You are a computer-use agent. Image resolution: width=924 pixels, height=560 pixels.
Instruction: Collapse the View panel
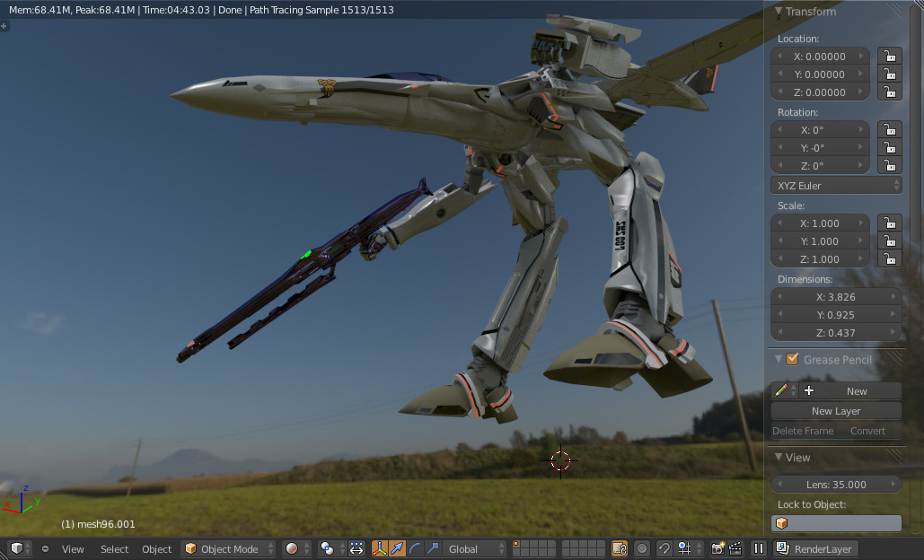[x=779, y=457]
